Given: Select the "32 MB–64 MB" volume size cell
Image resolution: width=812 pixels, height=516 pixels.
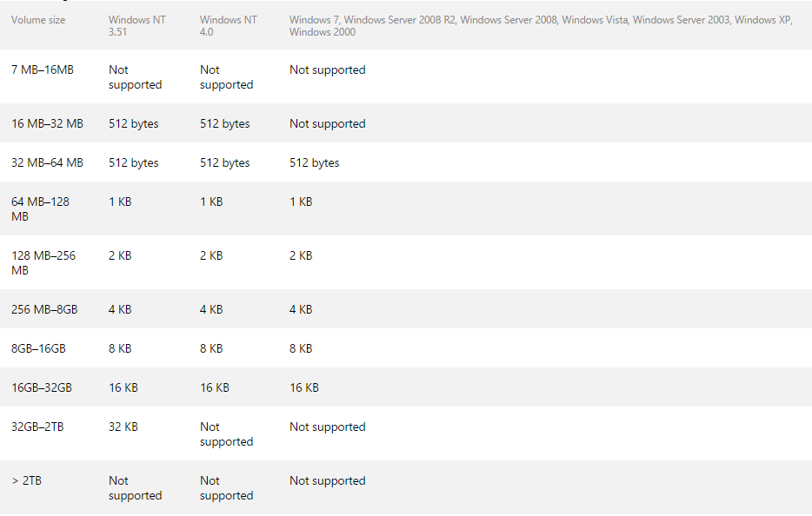Looking at the screenshot, I should (47, 162).
